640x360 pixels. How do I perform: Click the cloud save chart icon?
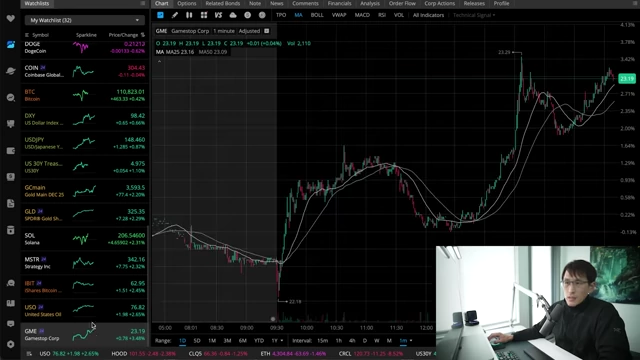(x=233, y=15)
